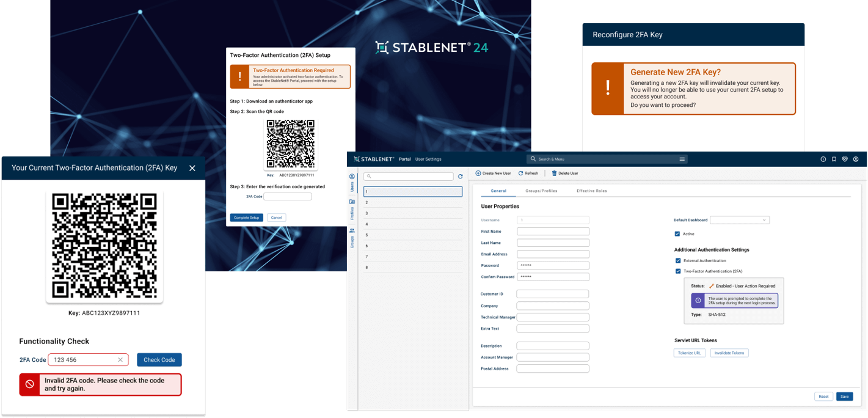Toggle the Two-Factor Authentication (2FA) checkbox
The width and height of the screenshot is (868, 418).
tap(677, 271)
